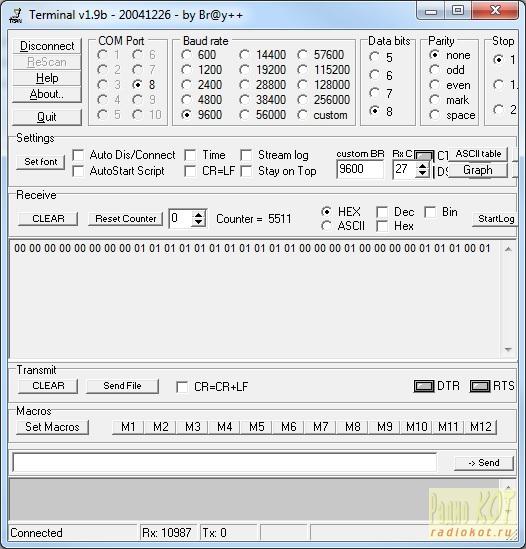Increase the receive counter stepper value

199,215
